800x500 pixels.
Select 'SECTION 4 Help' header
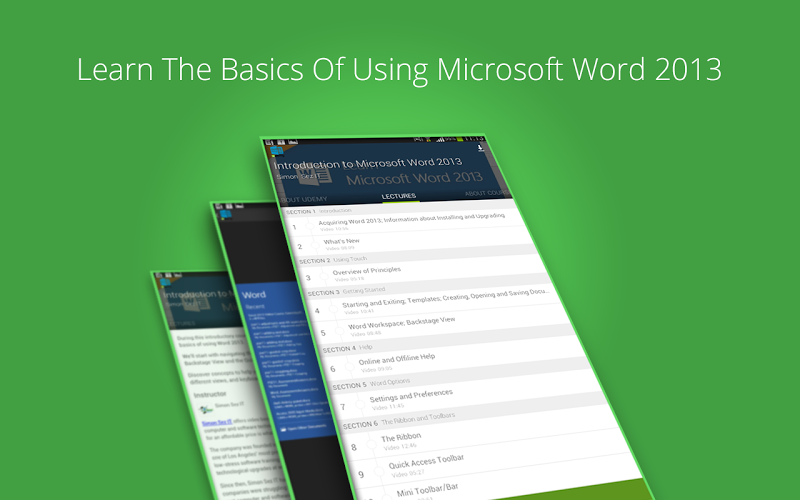[347, 348]
